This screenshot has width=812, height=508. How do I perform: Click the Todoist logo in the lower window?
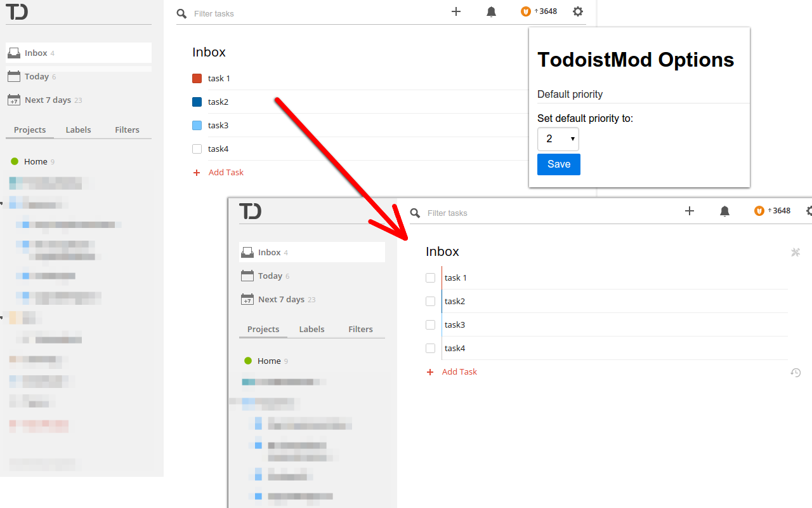tap(250, 211)
